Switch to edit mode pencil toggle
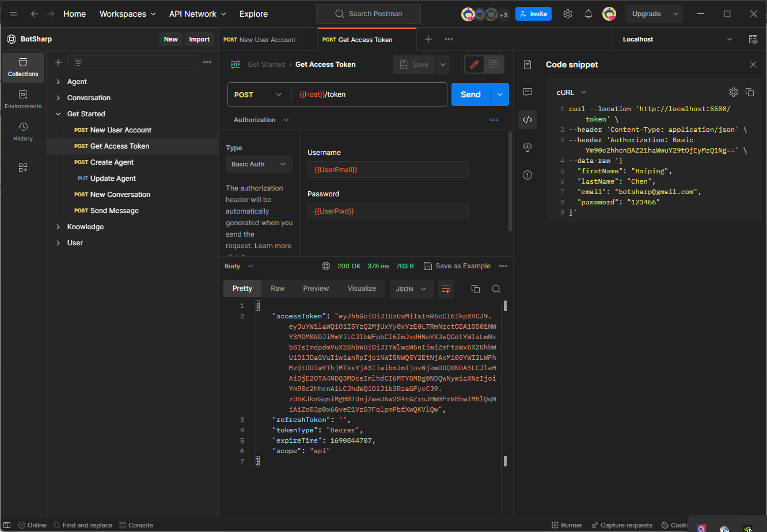 coord(474,64)
